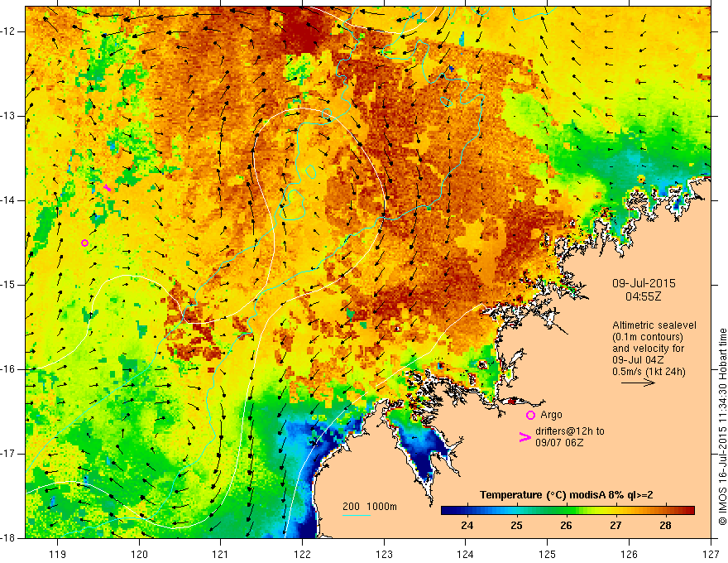Viewport: 728px width, 563px height.
Task: Click the '24' color bar tick label
Action: (467, 526)
